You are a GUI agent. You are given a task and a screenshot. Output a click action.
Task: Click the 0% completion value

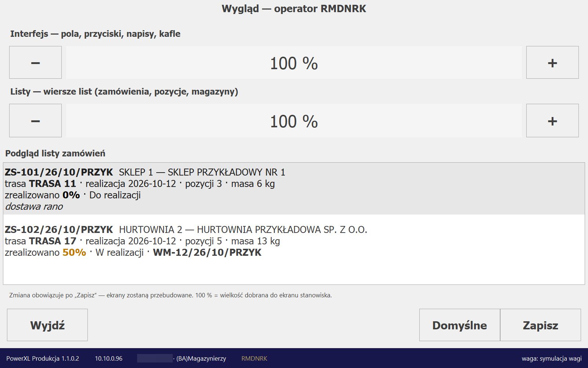coord(71,195)
